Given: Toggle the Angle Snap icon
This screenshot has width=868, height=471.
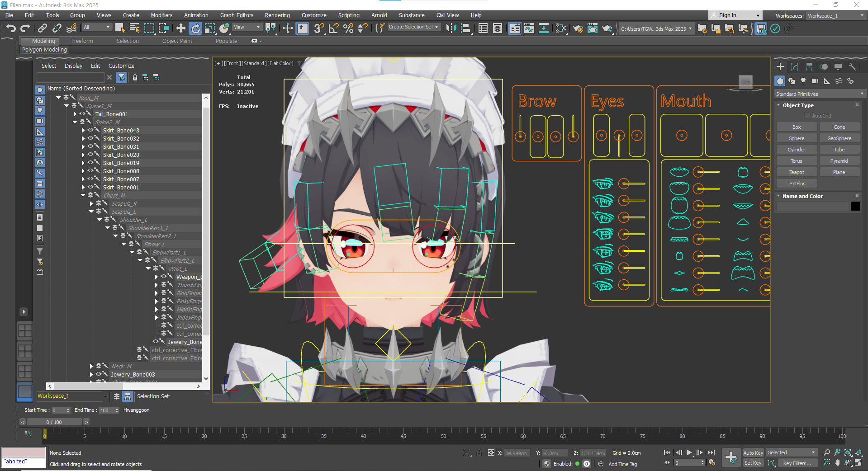Looking at the screenshot, I should coord(334,28).
